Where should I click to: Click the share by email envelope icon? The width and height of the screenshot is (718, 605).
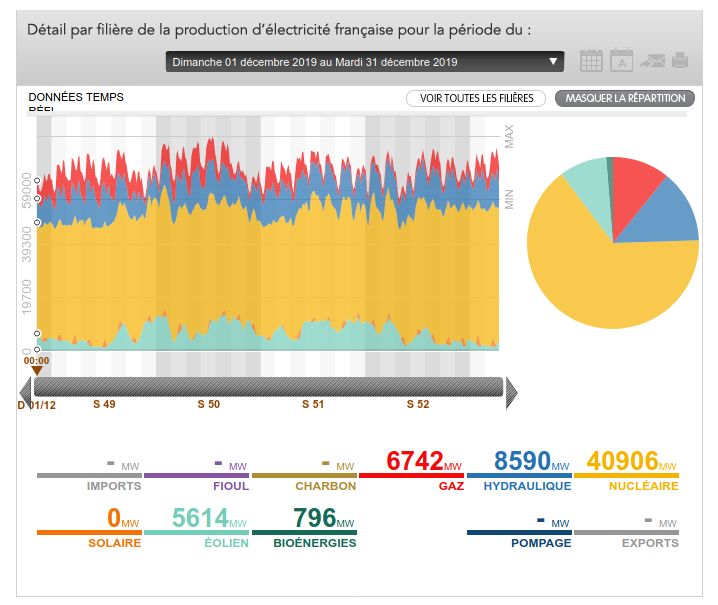coord(652,61)
